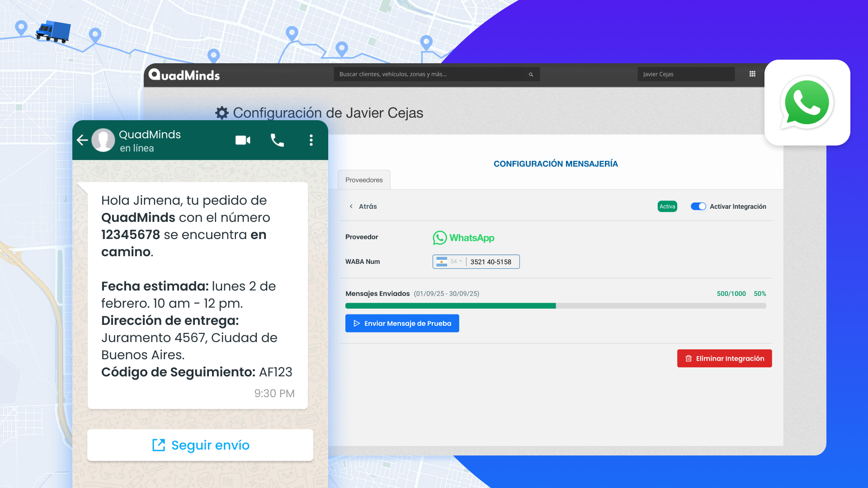Open the country code 54 dropdown
868x488 pixels.
456,262
